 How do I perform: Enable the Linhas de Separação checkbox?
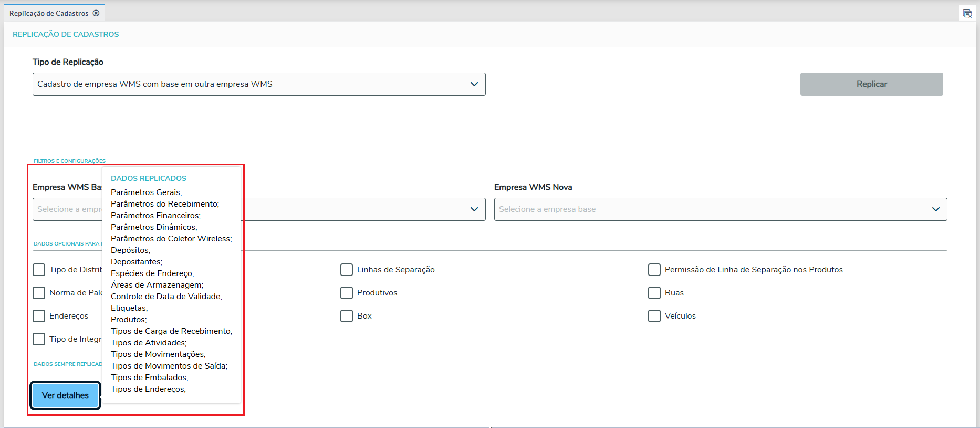(347, 270)
